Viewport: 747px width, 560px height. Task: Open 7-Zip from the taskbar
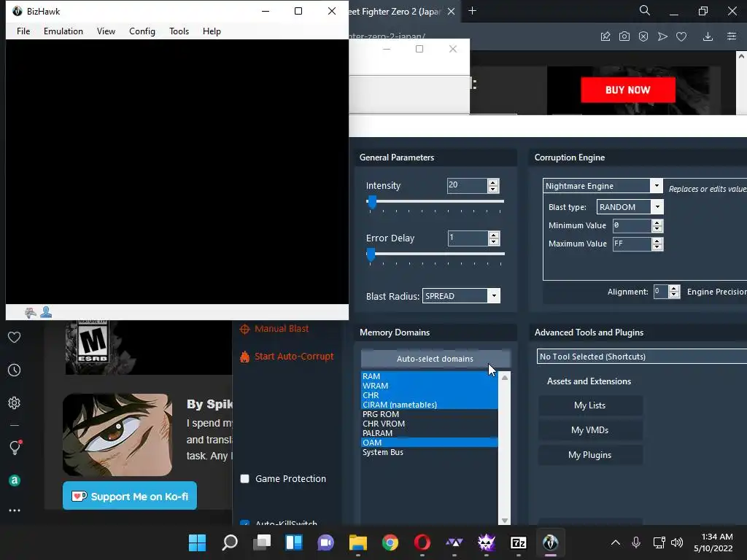pos(519,542)
